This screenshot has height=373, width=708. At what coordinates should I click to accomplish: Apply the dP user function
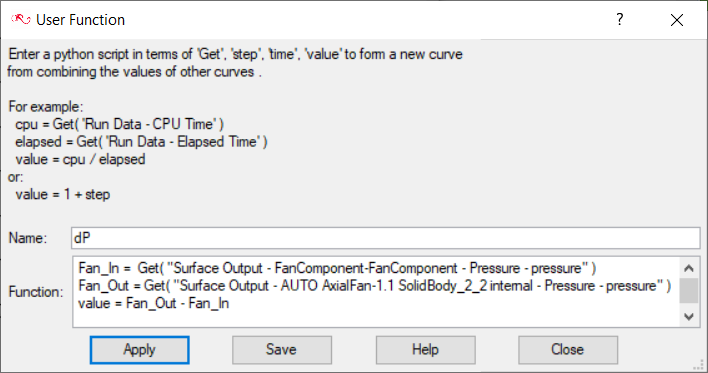[x=140, y=350]
